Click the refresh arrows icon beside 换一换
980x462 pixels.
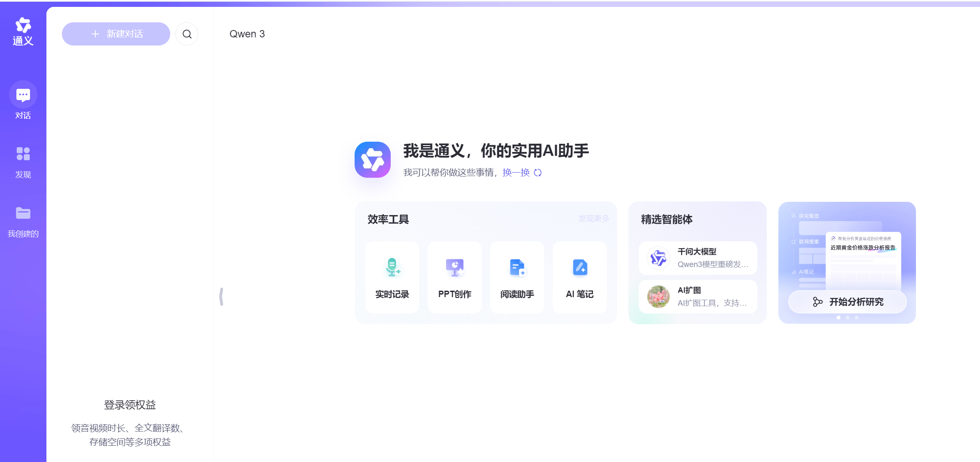click(x=538, y=173)
